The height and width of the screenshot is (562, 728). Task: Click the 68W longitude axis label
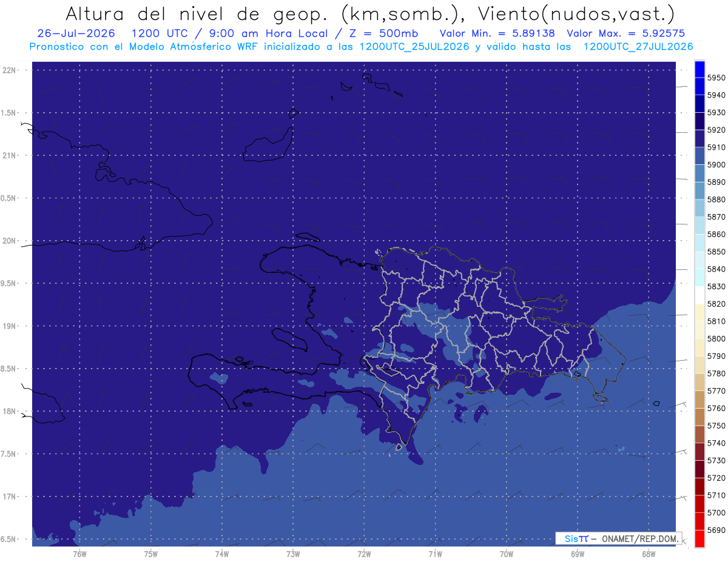648,553
